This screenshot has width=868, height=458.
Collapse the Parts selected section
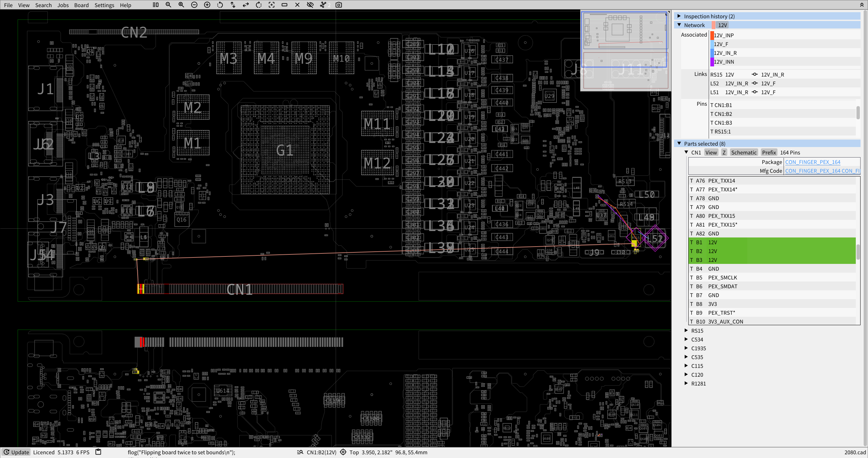[x=679, y=143]
